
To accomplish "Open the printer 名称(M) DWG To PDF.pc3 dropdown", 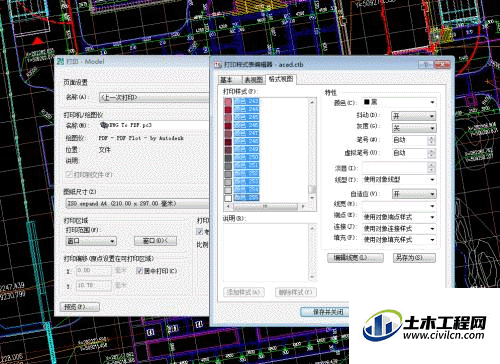I will [154, 125].
